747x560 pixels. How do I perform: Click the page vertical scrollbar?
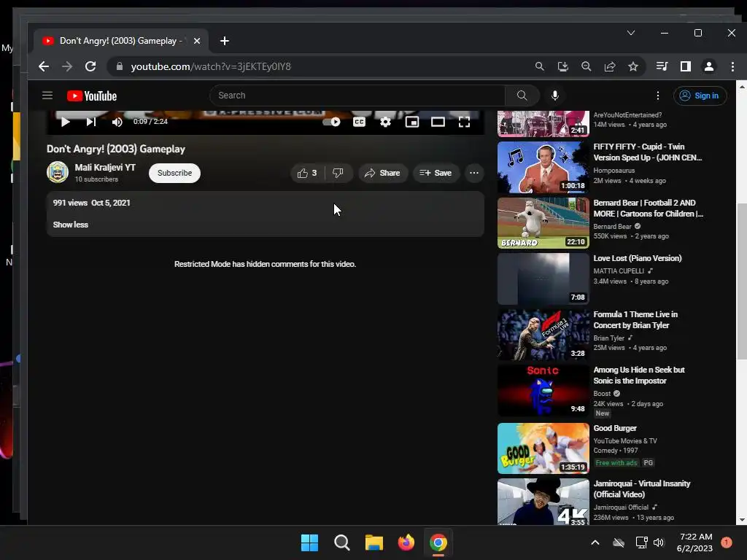click(x=741, y=281)
